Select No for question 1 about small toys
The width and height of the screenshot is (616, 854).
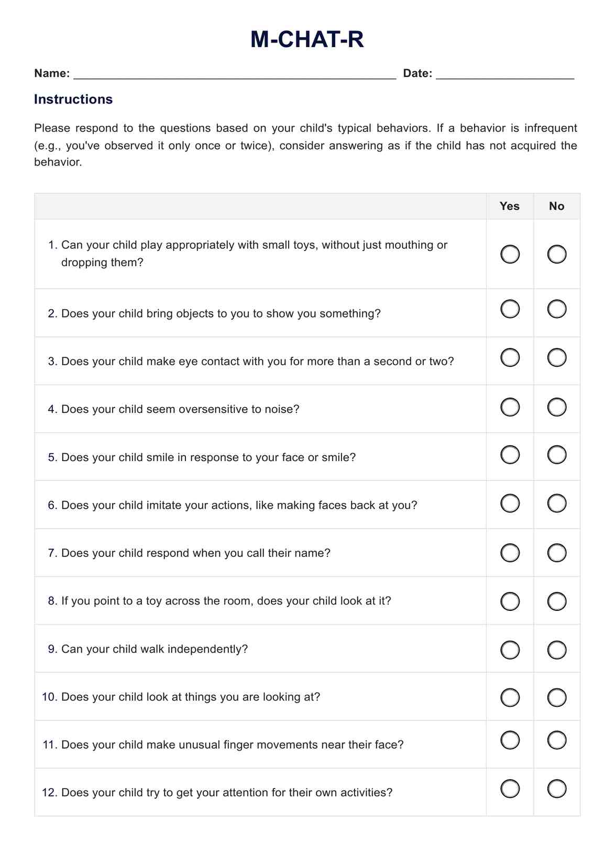pyautogui.click(x=556, y=254)
